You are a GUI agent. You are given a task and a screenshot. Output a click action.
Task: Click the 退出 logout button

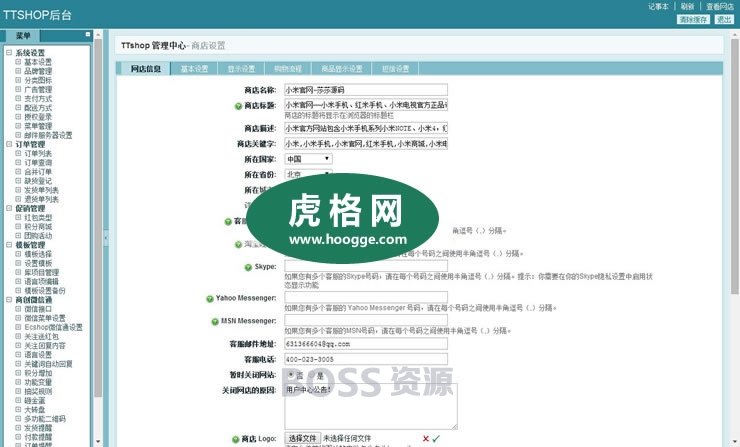coord(724,19)
